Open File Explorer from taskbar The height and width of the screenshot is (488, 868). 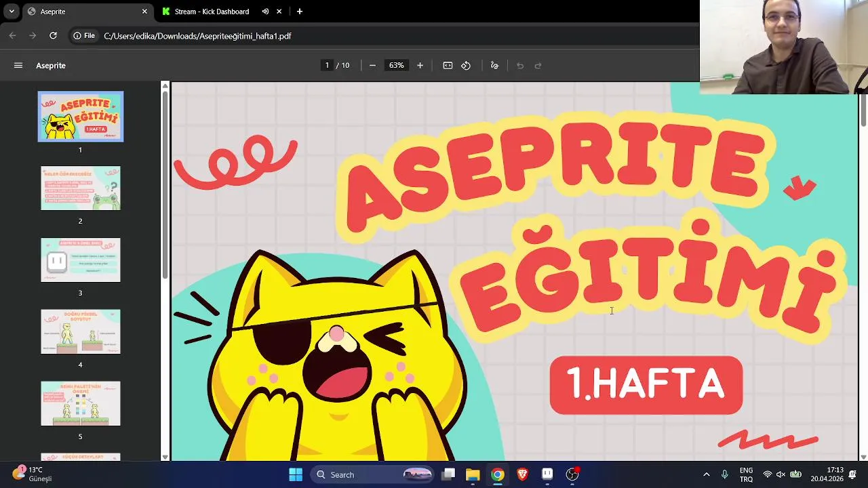coord(473,474)
